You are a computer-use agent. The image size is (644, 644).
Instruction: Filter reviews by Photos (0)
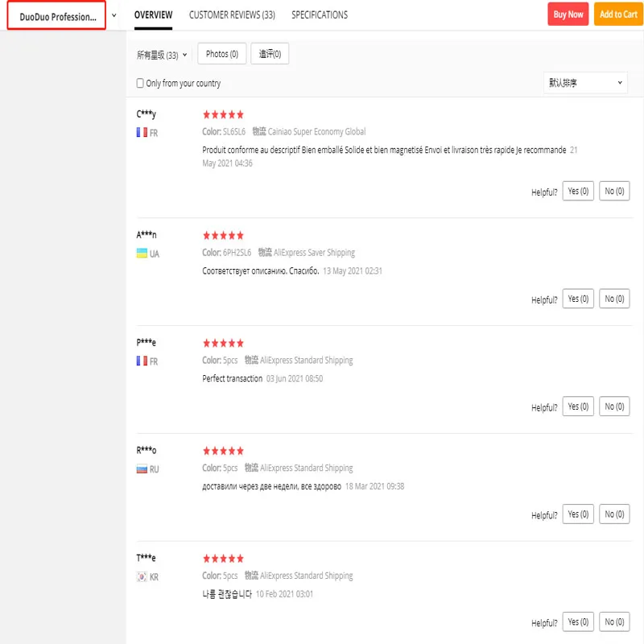pyautogui.click(x=222, y=54)
